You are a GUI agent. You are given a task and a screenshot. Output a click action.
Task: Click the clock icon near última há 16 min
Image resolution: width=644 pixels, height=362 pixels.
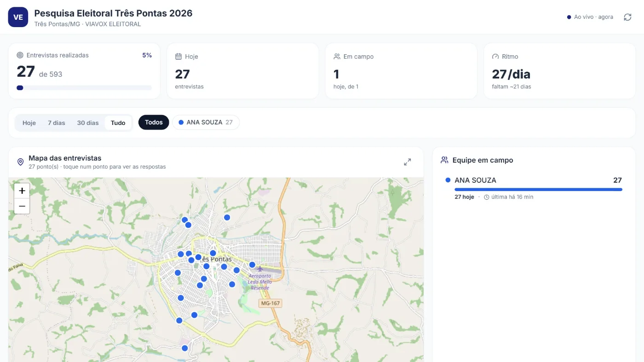[487, 197]
